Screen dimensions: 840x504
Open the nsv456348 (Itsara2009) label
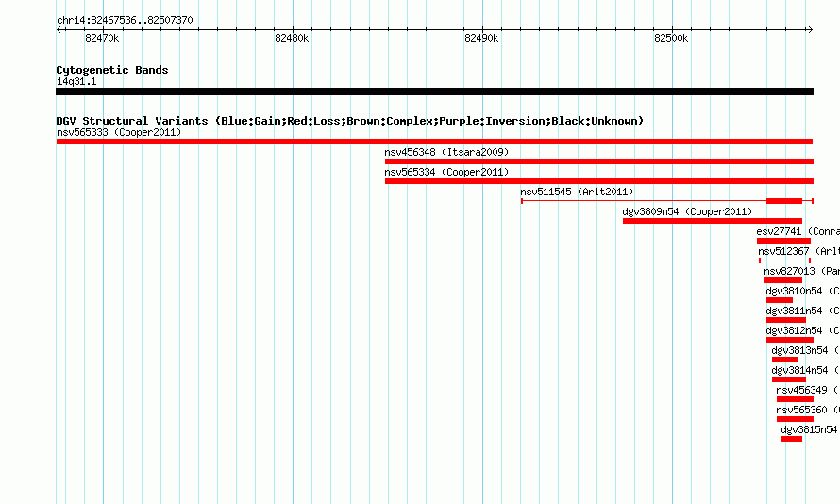pos(446,152)
